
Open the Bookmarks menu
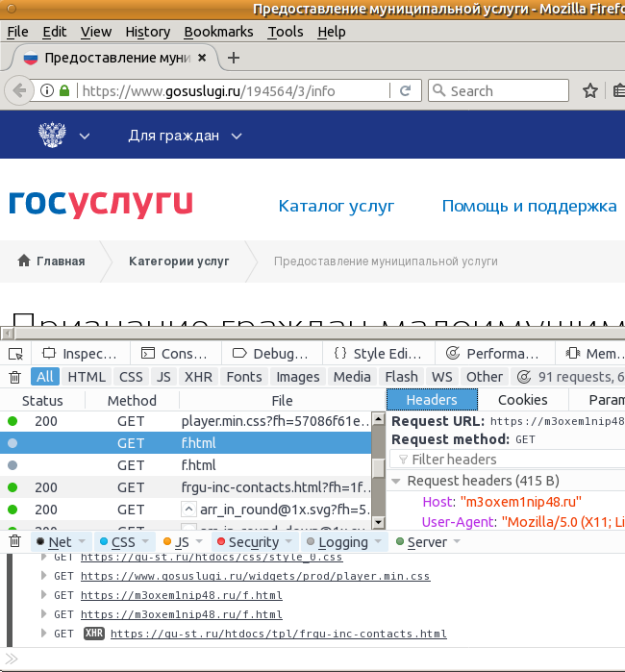pos(218,32)
